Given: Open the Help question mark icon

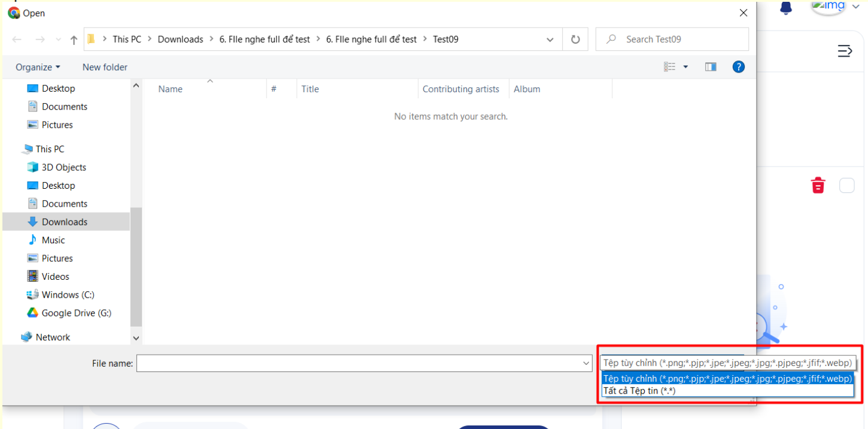Looking at the screenshot, I should click(x=739, y=67).
